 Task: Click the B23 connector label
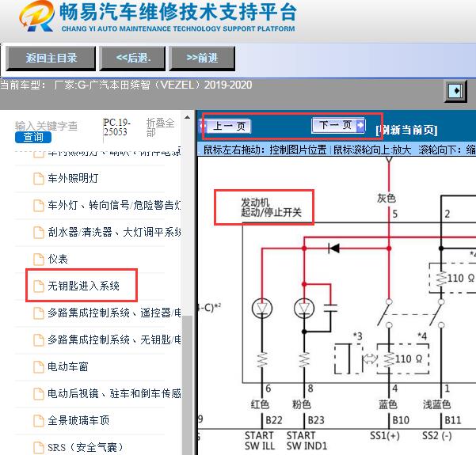click(316, 420)
